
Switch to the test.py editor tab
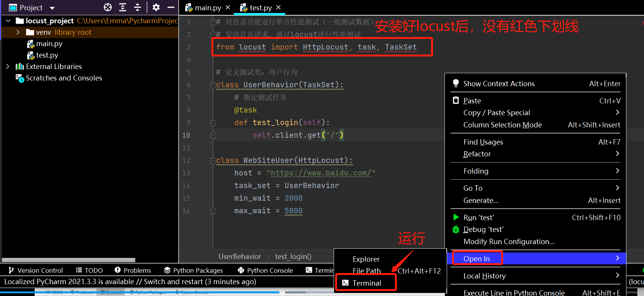pyautogui.click(x=261, y=8)
